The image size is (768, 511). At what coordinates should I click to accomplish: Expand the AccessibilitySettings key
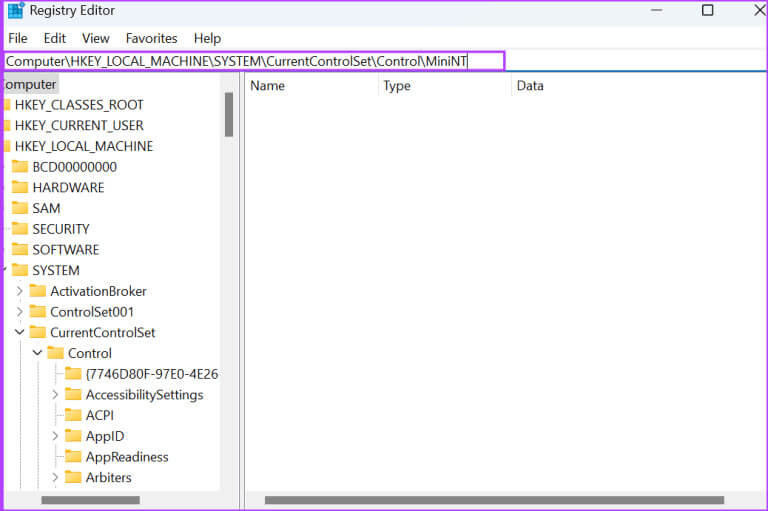pyautogui.click(x=55, y=394)
